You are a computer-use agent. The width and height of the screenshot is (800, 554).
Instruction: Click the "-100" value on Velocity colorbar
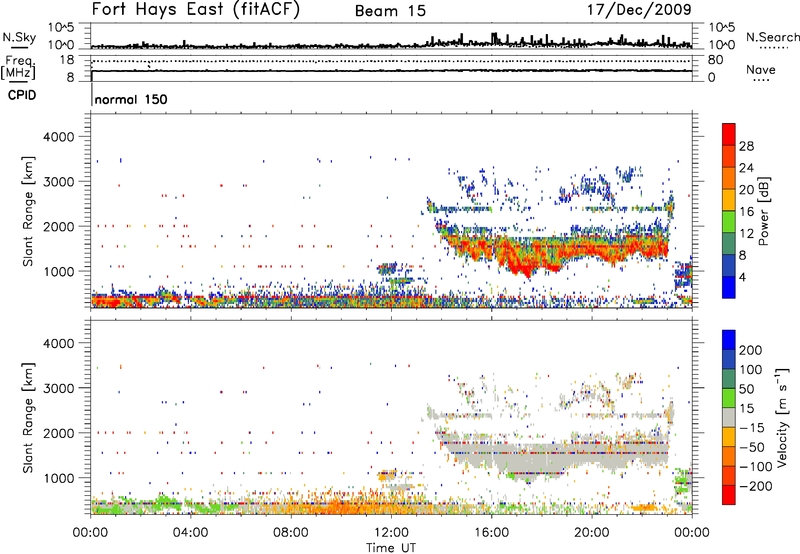[x=756, y=467]
